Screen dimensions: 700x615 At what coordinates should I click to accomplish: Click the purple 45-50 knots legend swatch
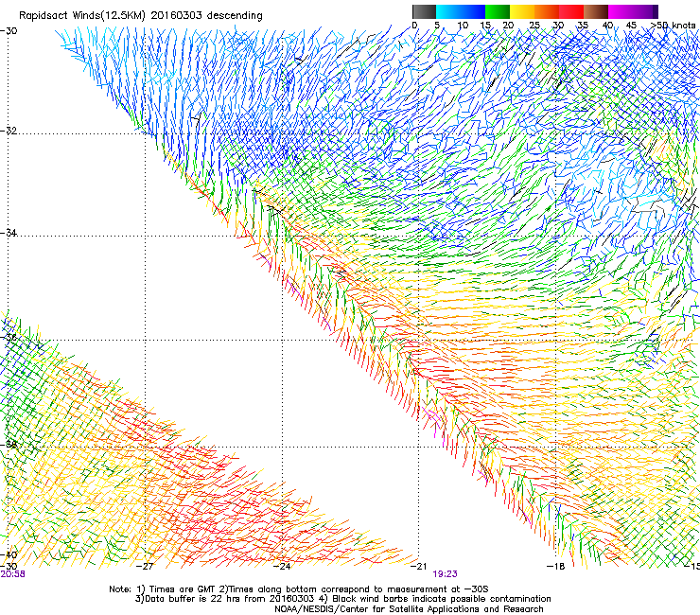click(645, 11)
